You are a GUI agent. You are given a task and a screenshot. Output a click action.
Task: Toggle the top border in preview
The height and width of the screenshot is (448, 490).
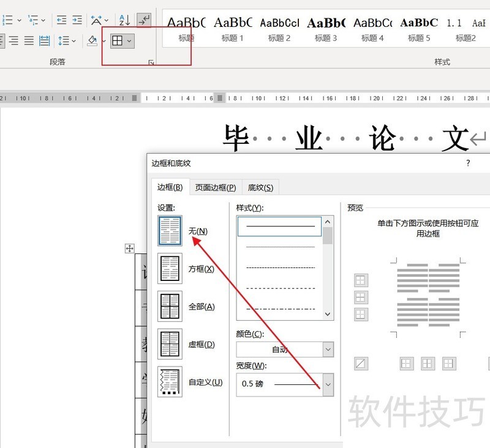point(361,280)
